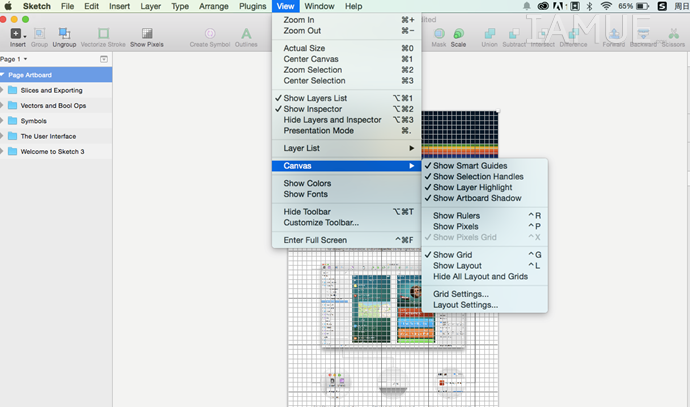Click Hide All Layout and Grids
The width and height of the screenshot is (690, 407).
coord(484,276)
